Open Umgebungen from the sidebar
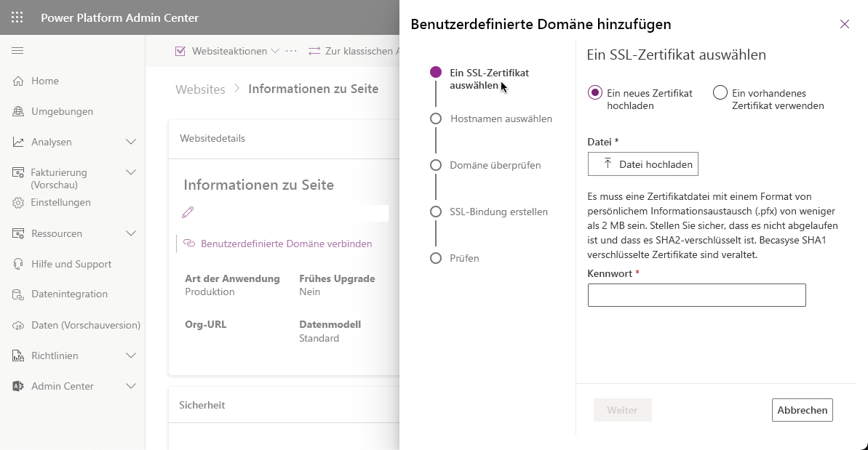 tap(62, 112)
